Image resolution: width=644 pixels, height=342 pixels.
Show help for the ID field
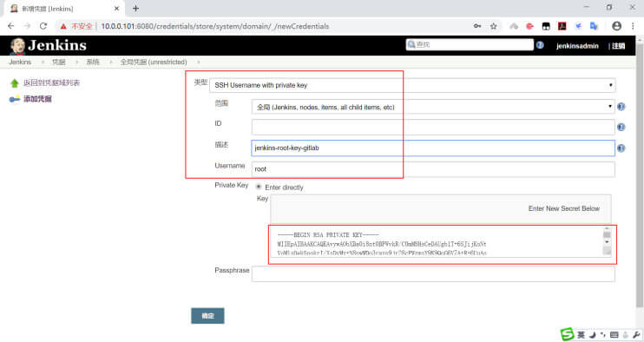(621, 128)
